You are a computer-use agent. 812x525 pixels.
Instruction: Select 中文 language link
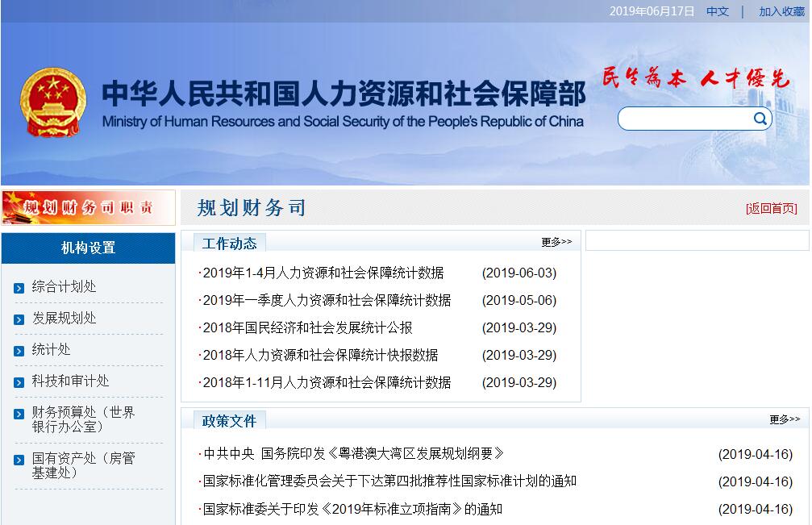(717, 11)
